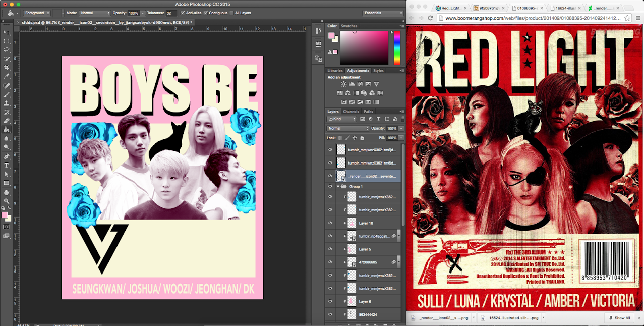Click the Tolerance input field
Viewport: 644px width, 326px height.
(x=171, y=13)
